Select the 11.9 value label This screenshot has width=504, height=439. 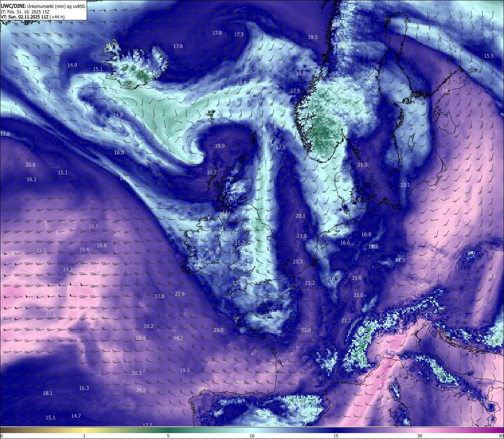[x=400, y=260]
